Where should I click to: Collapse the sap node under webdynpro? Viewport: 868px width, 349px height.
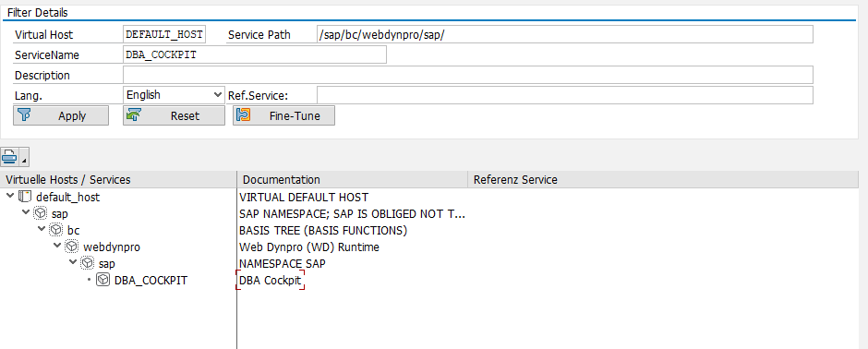pyautogui.click(x=73, y=262)
